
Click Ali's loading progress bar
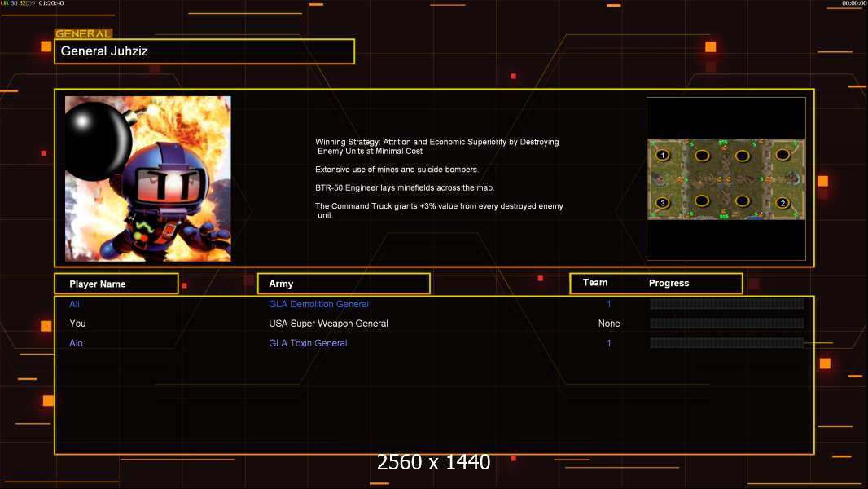click(727, 303)
